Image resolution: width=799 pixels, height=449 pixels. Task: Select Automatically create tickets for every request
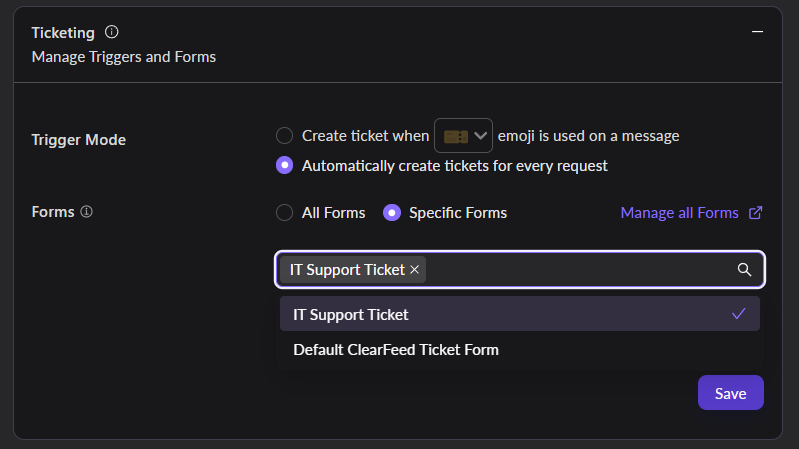pos(285,165)
